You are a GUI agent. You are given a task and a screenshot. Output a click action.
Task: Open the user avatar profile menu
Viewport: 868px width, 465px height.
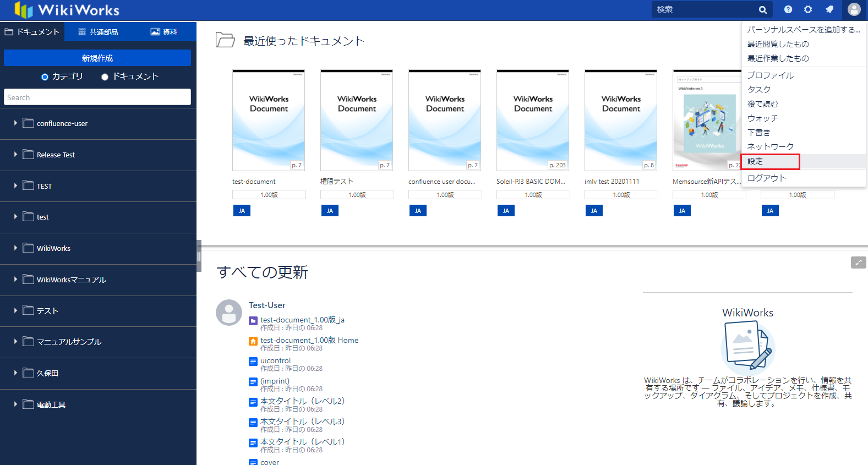(854, 9)
